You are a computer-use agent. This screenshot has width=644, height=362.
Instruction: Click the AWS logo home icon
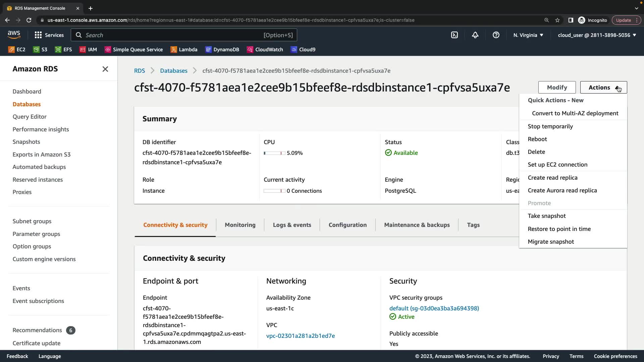pyautogui.click(x=14, y=35)
